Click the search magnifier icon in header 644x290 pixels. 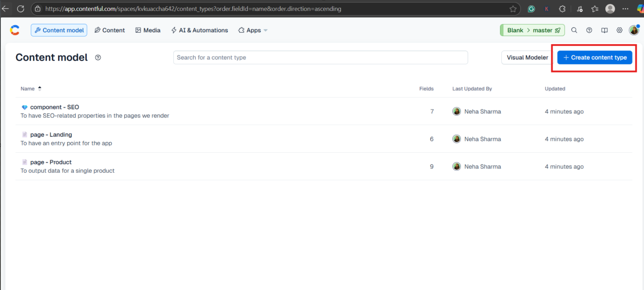pyautogui.click(x=574, y=30)
